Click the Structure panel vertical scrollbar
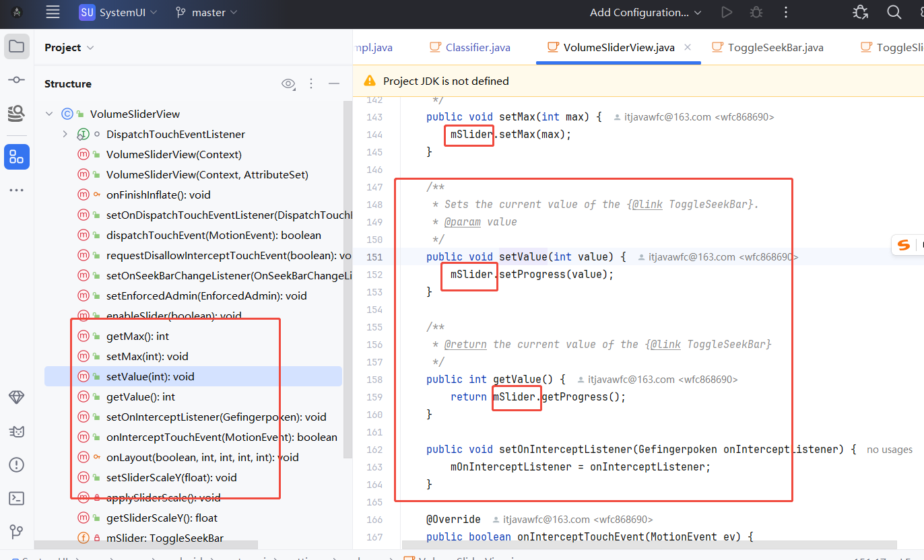Image resolution: width=924 pixels, height=560 pixels. point(348,279)
